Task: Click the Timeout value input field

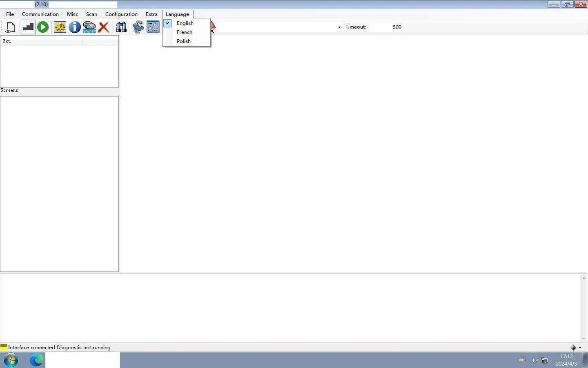Action: (x=386, y=27)
